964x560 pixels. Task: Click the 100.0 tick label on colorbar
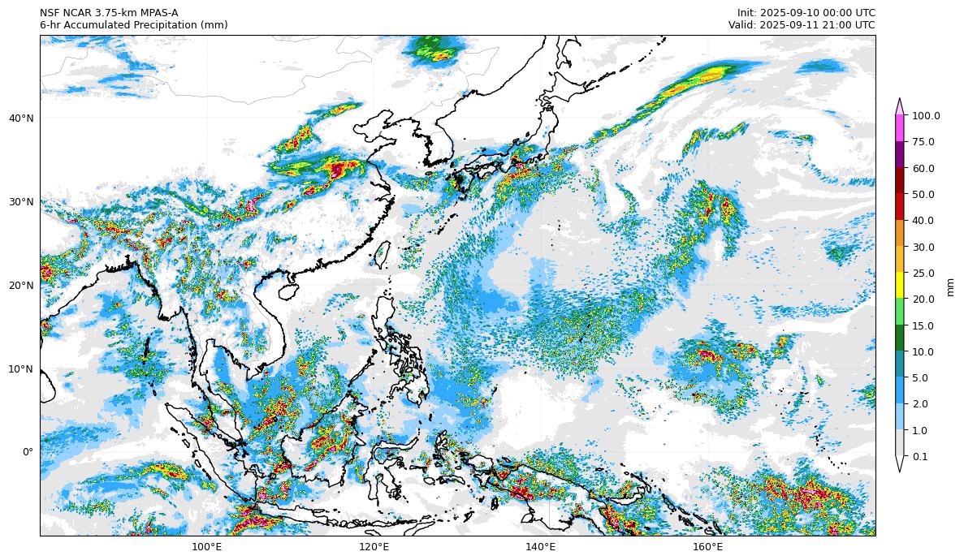point(926,116)
